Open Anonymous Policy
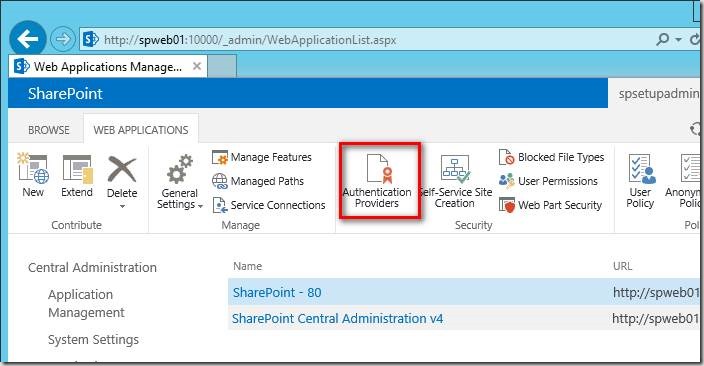This screenshot has height=366, width=704. pyautogui.click(x=683, y=181)
